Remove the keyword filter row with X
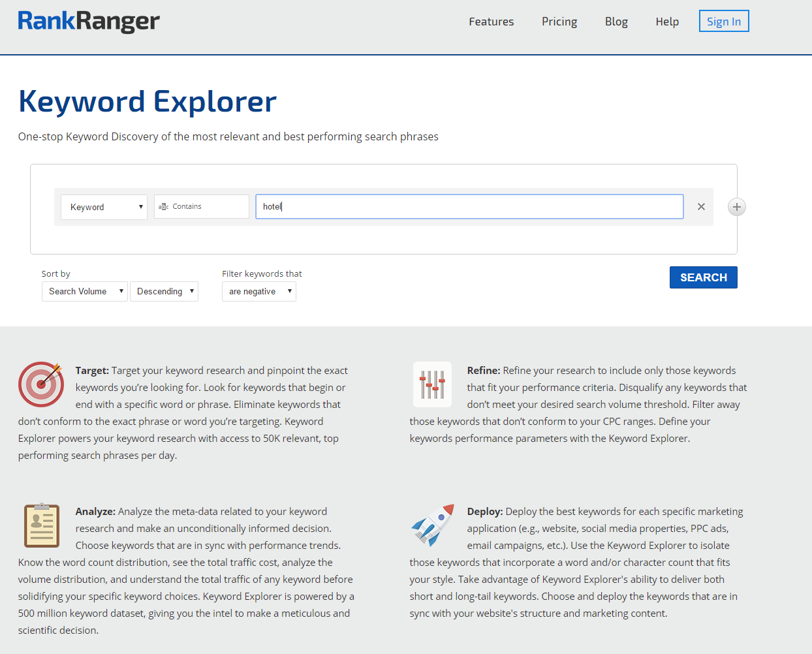This screenshot has height=654, width=812. pos(701,207)
